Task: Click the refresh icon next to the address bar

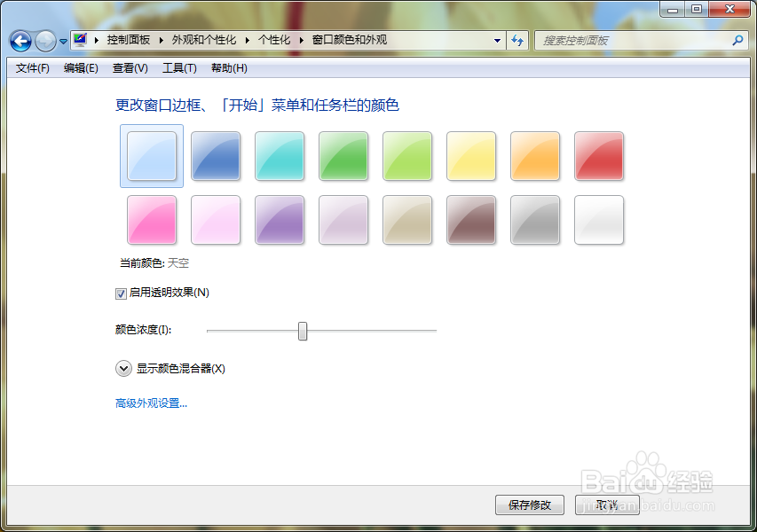Action: [x=517, y=41]
